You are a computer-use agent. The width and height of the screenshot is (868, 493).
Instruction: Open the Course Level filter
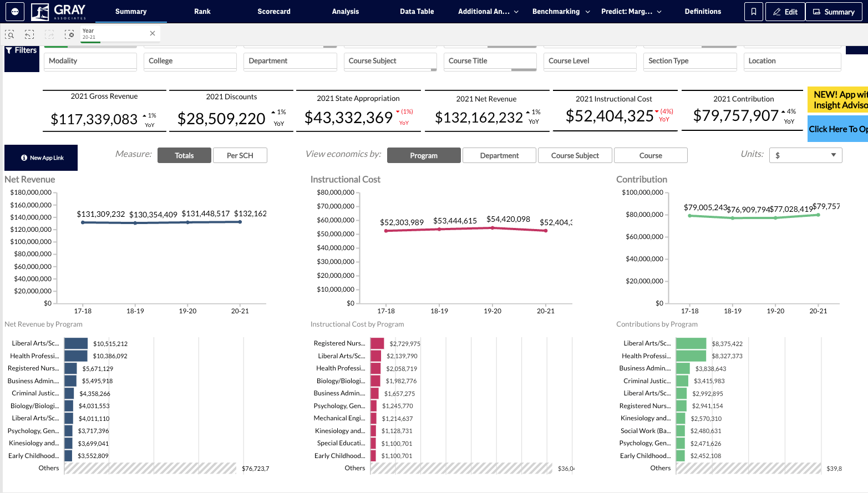point(590,61)
